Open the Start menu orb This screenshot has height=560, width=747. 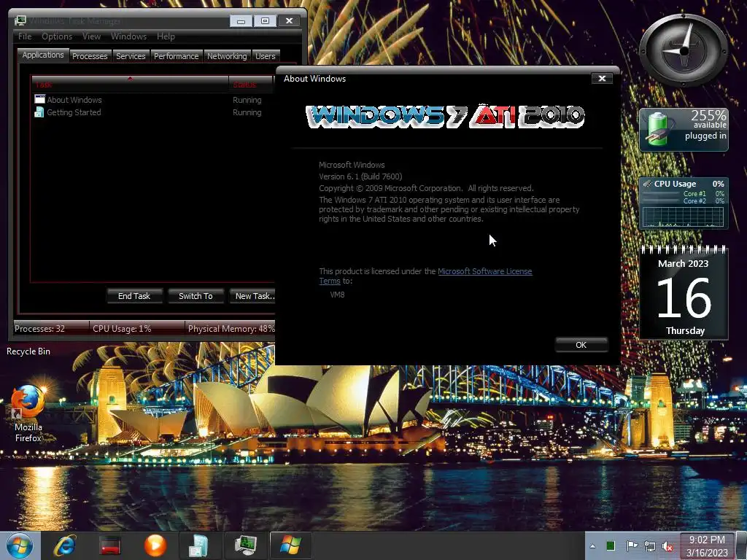pyautogui.click(x=19, y=545)
